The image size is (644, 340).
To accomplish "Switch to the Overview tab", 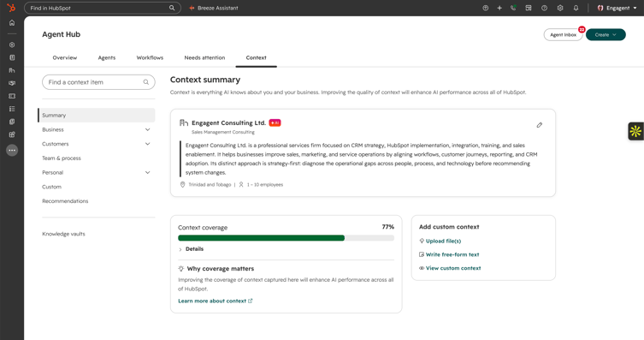I will point(64,57).
